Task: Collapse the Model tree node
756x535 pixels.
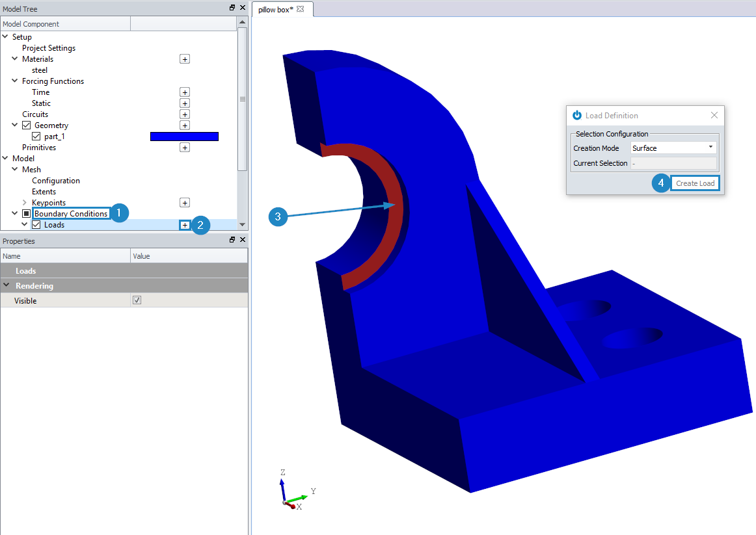Action: pyautogui.click(x=5, y=158)
